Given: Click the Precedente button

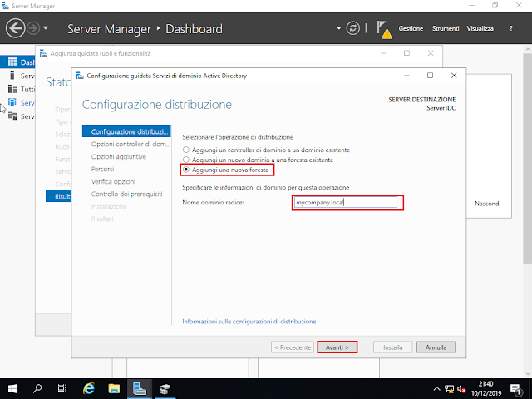Looking at the screenshot, I should (x=293, y=347).
